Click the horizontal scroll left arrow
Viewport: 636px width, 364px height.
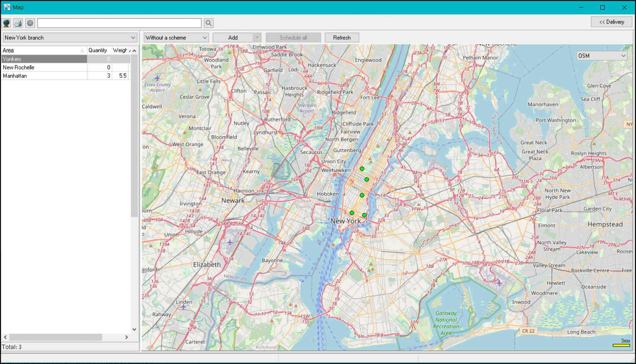pos(5,337)
